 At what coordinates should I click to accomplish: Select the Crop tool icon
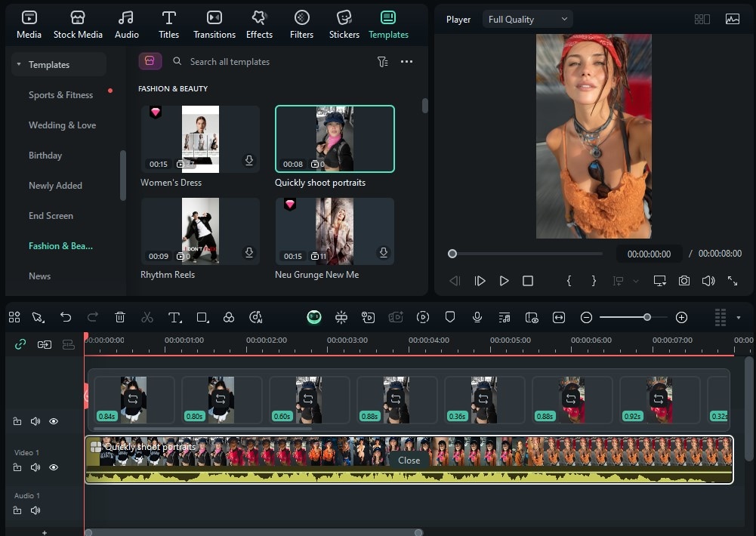(x=202, y=317)
